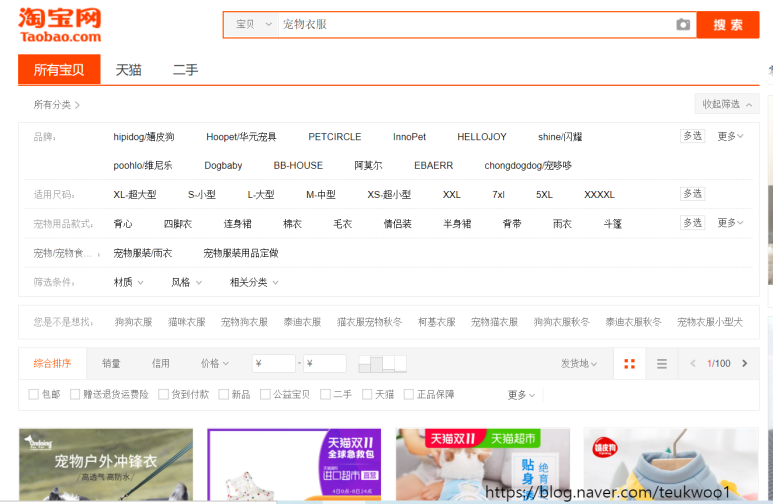Image resolution: width=773 pixels, height=504 pixels.
Task: Check the 公益宝贝 checkbox
Action: [x=265, y=395]
